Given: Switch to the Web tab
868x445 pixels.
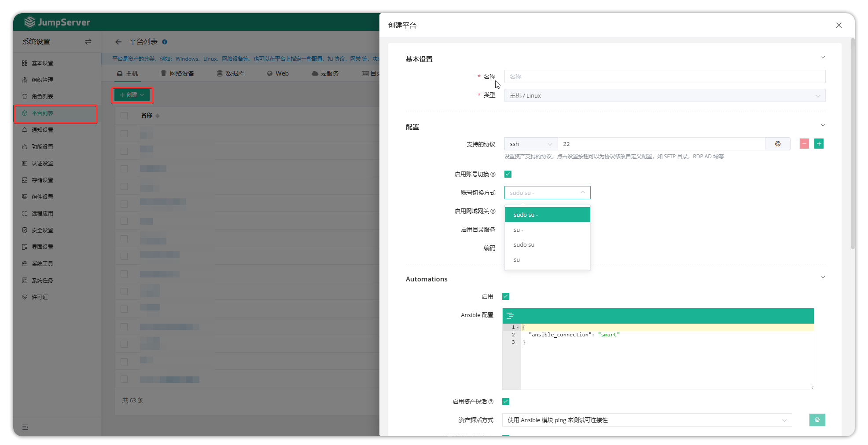Looking at the screenshot, I should pyautogui.click(x=278, y=73).
